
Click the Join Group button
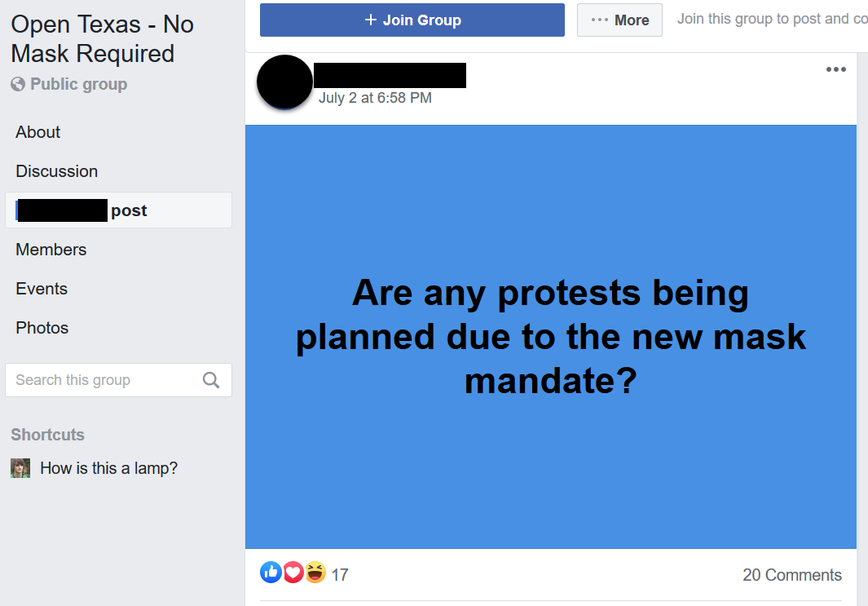tap(412, 20)
